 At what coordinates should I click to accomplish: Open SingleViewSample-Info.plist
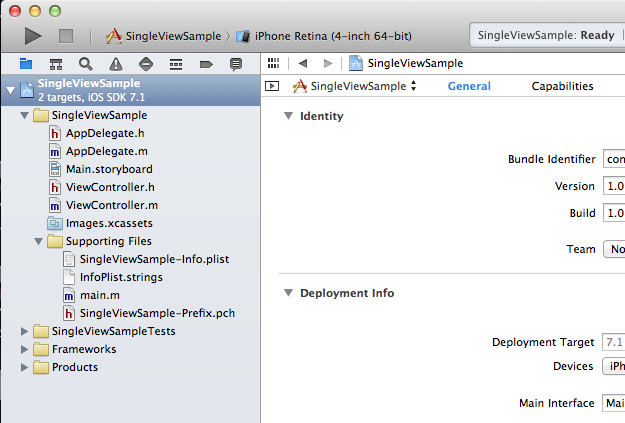(154, 259)
